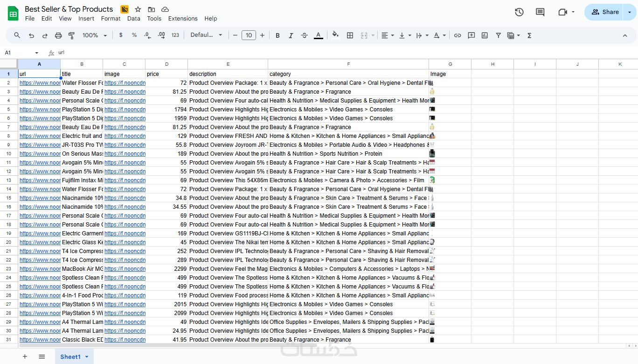Toggle bold formatting
The height and width of the screenshot is (364, 638).
click(x=277, y=35)
